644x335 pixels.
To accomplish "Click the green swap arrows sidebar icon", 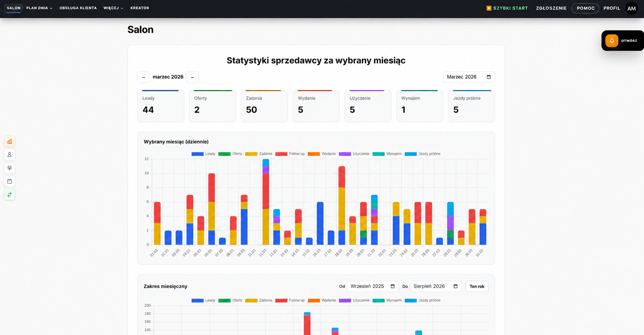I will (x=10, y=195).
